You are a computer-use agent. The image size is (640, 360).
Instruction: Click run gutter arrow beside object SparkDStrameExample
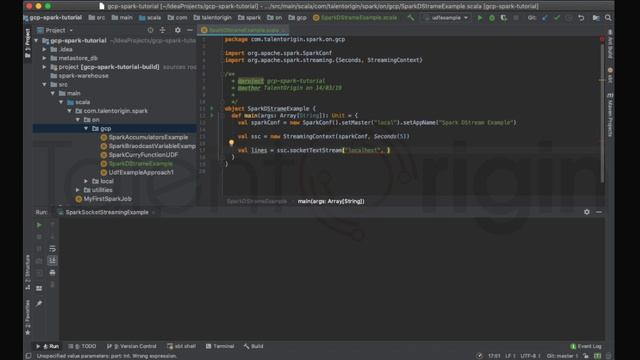click(211, 109)
